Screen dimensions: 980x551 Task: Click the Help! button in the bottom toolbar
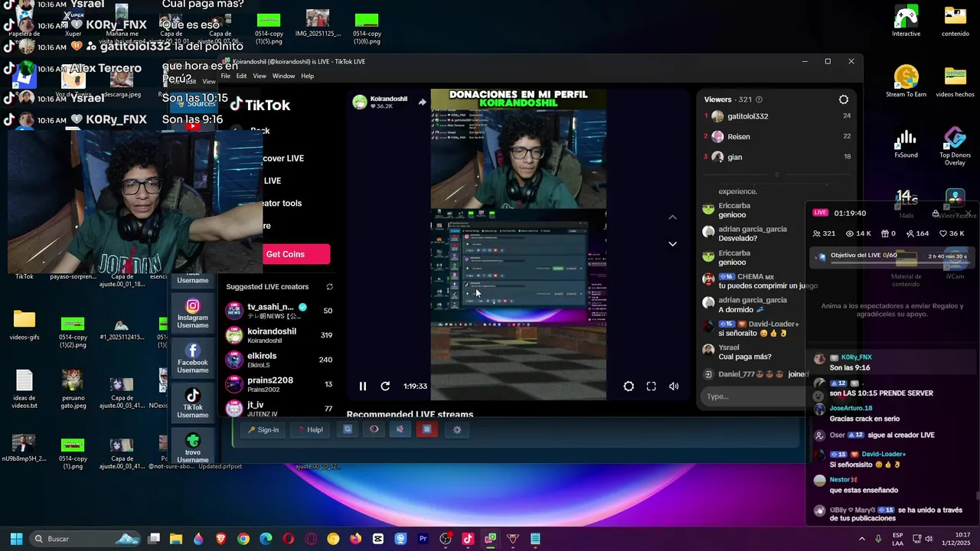tap(310, 430)
